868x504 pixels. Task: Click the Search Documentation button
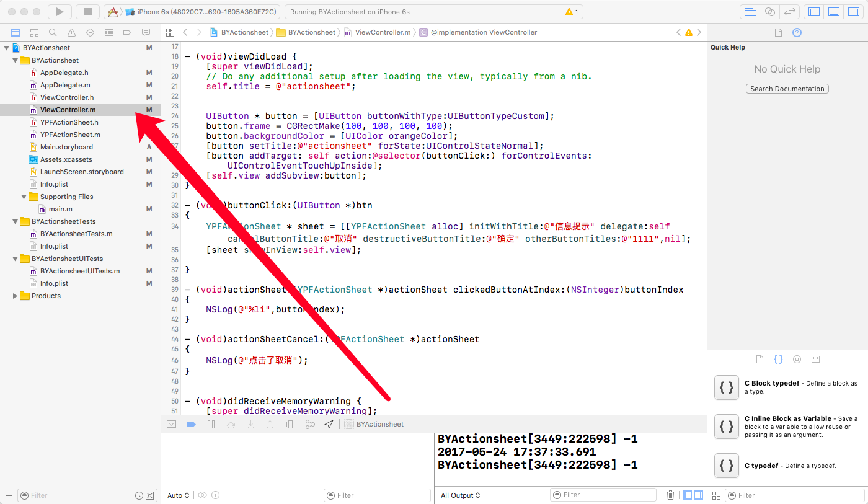pyautogui.click(x=787, y=89)
